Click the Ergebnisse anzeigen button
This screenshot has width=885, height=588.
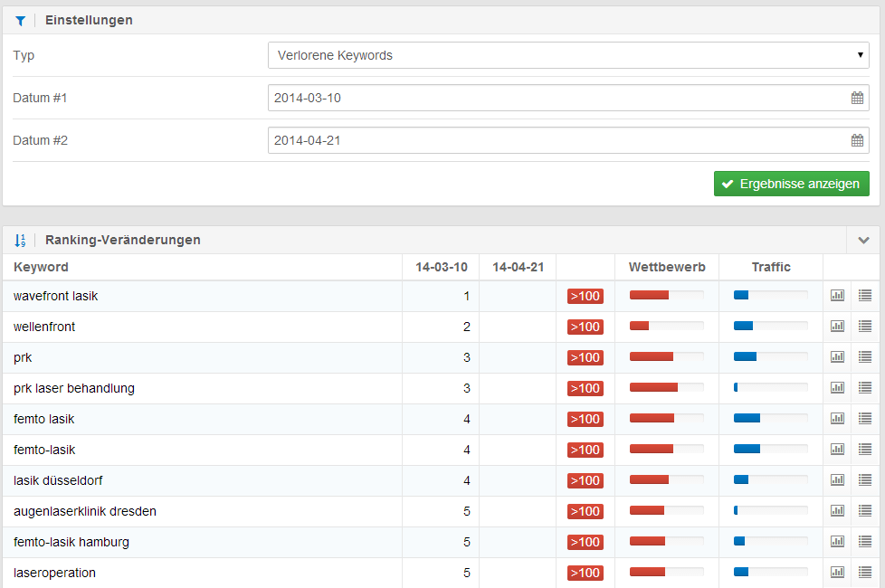(791, 184)
